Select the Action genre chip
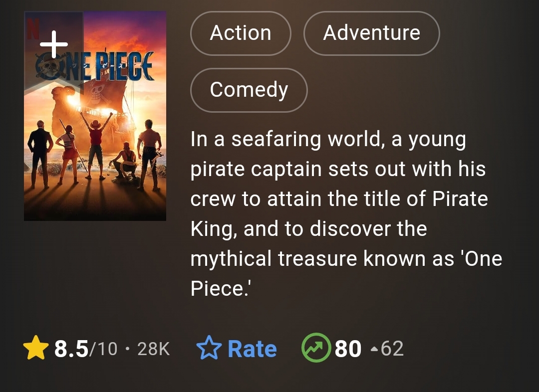The width and height of the screenshot is (539, 392). pyautogui.click(x=241, y=33)
